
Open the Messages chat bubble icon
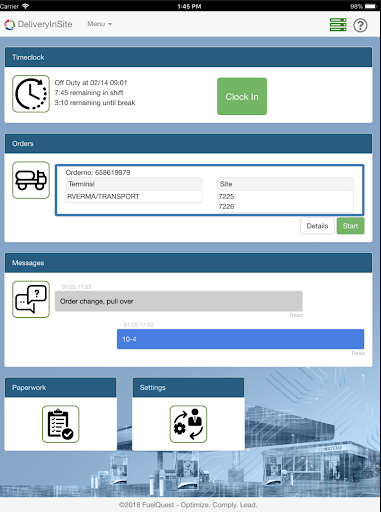[x=31, y=299]
